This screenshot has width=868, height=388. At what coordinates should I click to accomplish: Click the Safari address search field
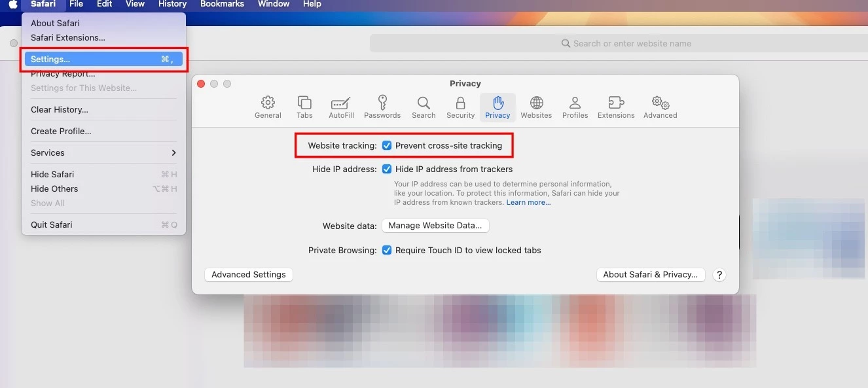click(619, 44)
